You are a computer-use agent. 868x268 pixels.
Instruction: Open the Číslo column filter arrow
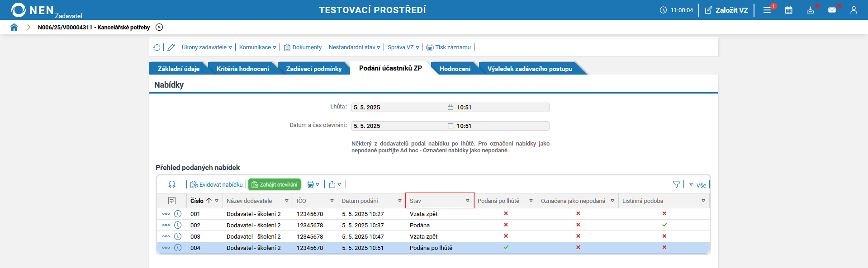tap(217, 201)
